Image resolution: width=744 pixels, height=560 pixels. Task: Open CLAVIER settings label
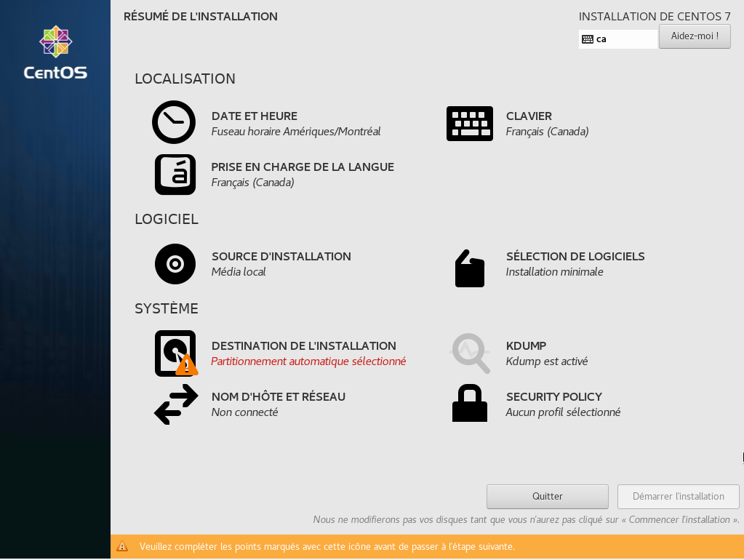[529, 116]
